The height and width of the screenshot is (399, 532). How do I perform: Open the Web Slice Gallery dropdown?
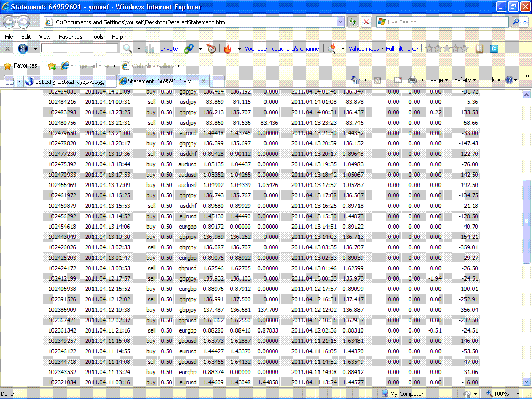coord(151,66)
